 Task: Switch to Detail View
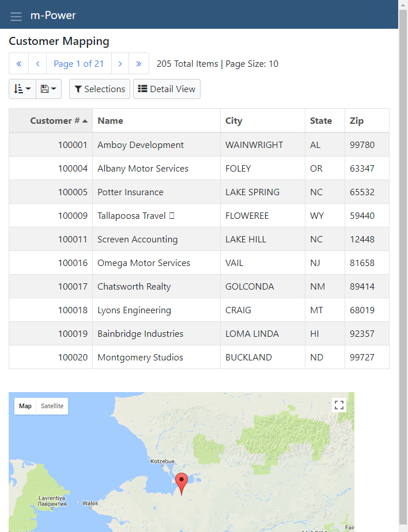click(167, 89)
